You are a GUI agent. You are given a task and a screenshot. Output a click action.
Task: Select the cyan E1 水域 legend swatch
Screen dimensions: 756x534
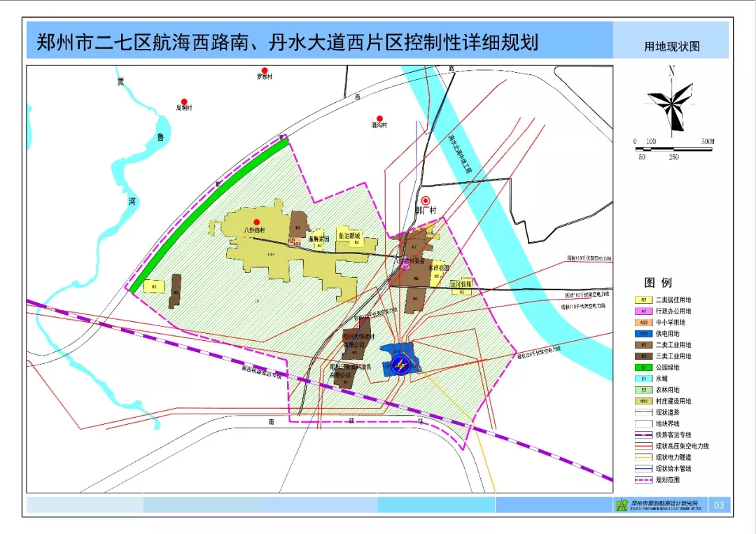tap(643, 379)
